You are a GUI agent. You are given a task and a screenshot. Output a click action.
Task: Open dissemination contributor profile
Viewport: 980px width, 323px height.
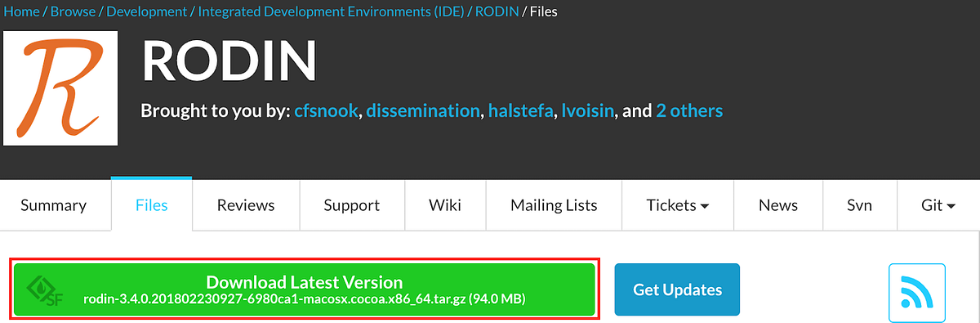[x=423, y=110]
